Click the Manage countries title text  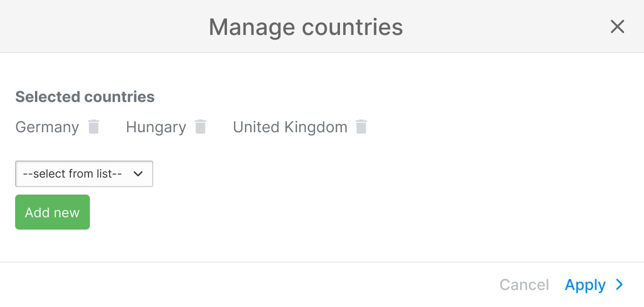306,27
